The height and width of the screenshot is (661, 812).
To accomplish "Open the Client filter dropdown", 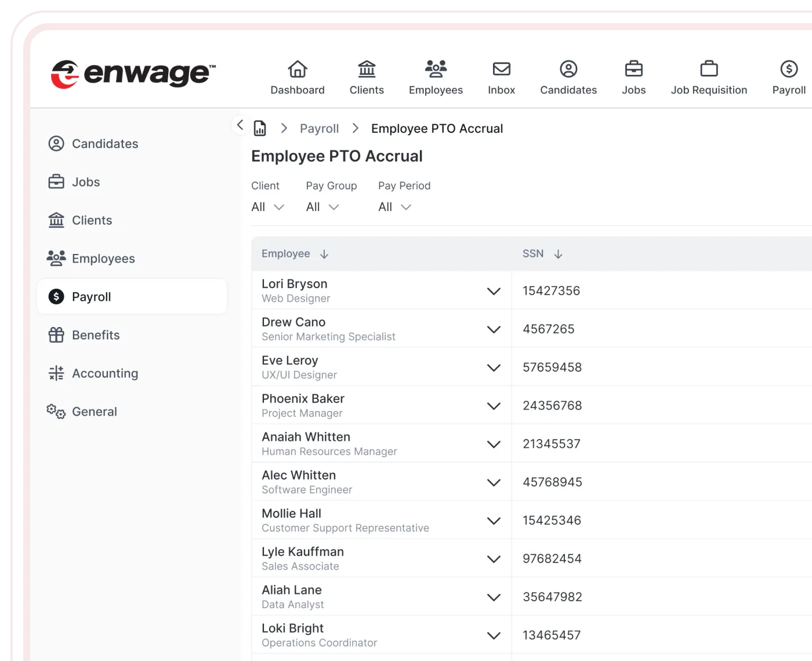I will 268,207.
